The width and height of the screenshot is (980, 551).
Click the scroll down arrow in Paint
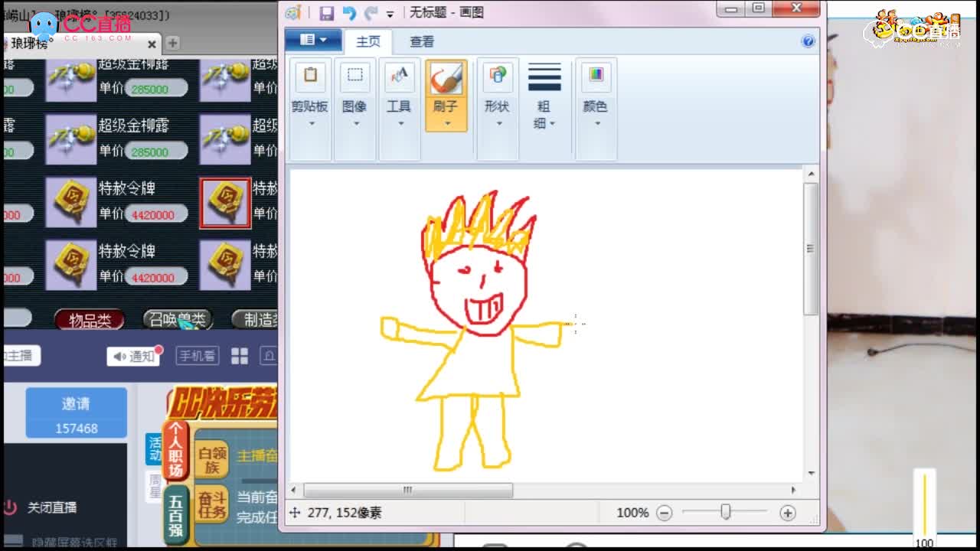(x=811, y=474)
